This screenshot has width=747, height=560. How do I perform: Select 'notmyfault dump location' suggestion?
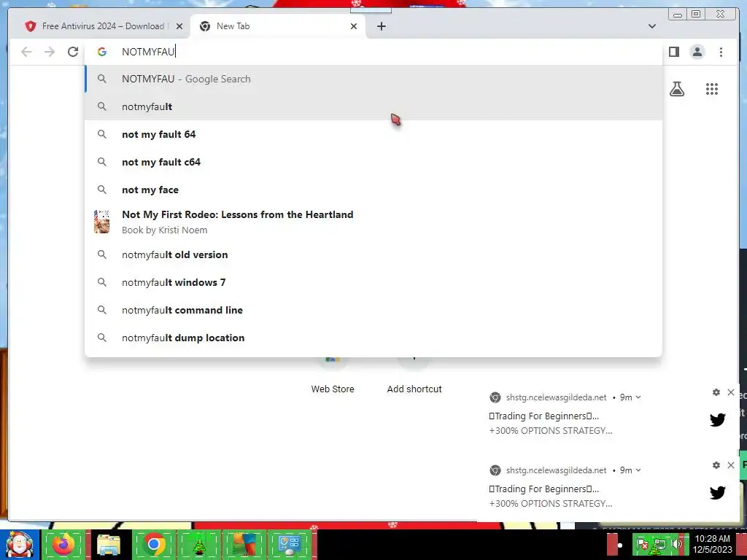[x=373, y=338]
